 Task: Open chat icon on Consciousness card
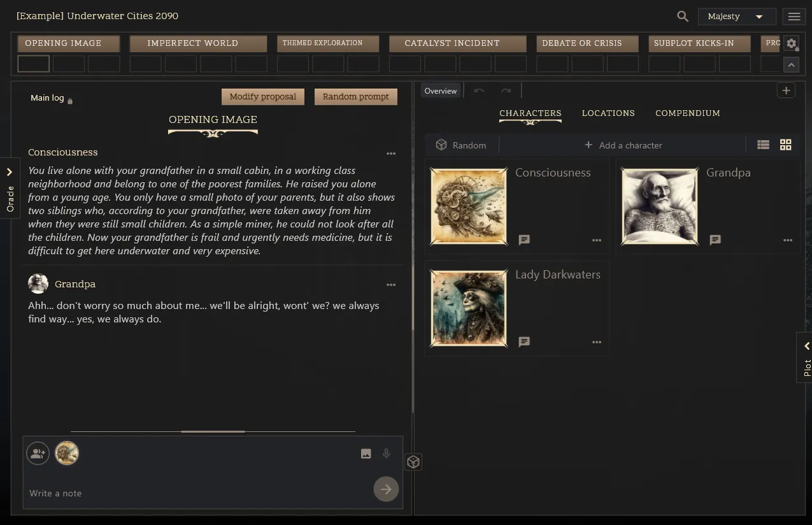click(524, 240)
